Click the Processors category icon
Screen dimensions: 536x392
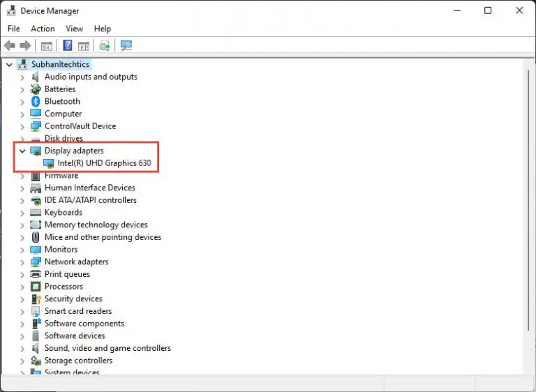(36, 287)
